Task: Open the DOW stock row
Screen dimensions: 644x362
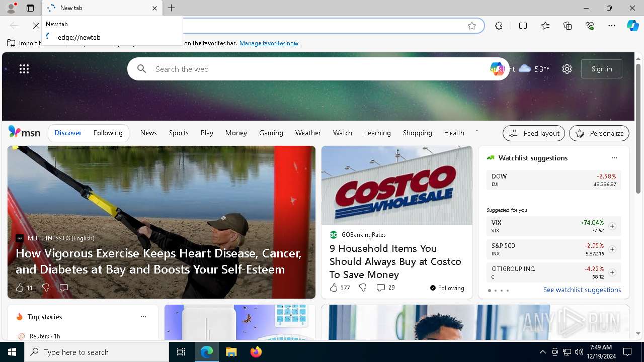Action: click(x=554, y=180)
